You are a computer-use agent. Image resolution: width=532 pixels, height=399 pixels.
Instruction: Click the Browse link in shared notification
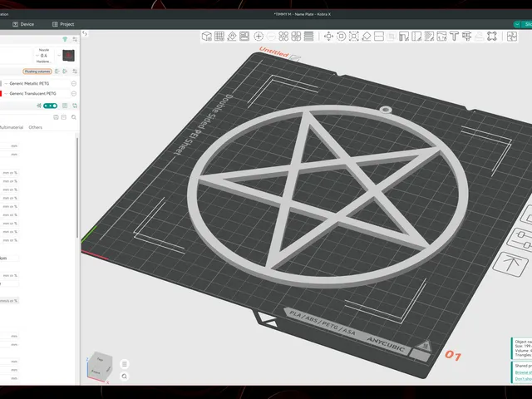[523, 372]
